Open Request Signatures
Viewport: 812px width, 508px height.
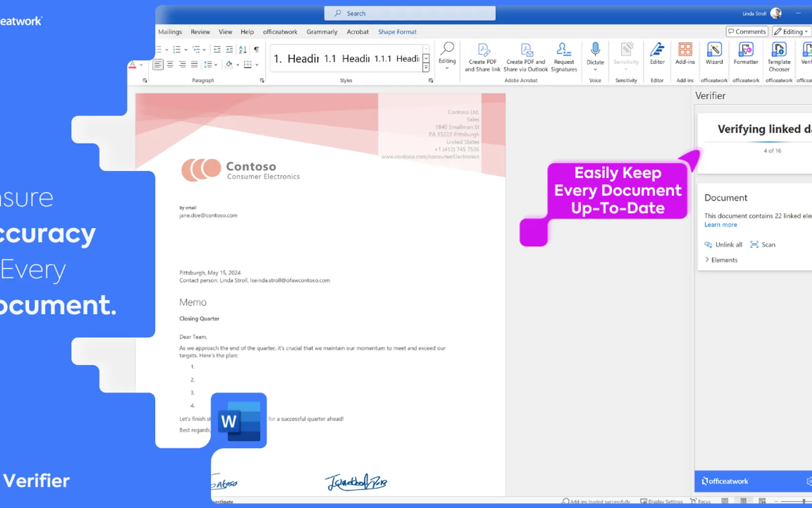[564, 57]
